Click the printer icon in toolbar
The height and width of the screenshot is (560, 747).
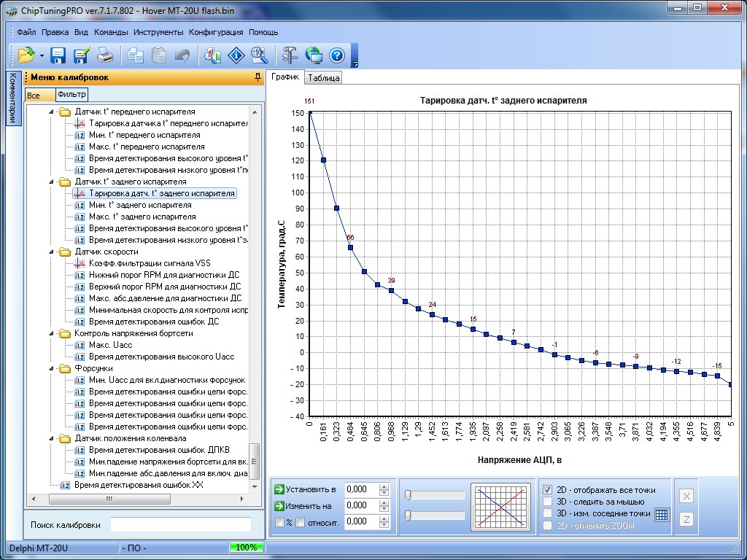(105, 55)
